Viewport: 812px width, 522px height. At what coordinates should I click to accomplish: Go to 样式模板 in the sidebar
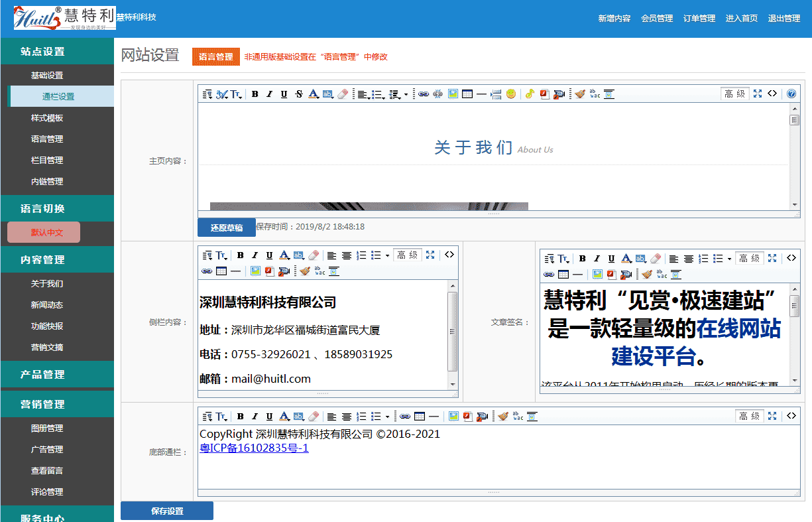(x=47, y=118)
